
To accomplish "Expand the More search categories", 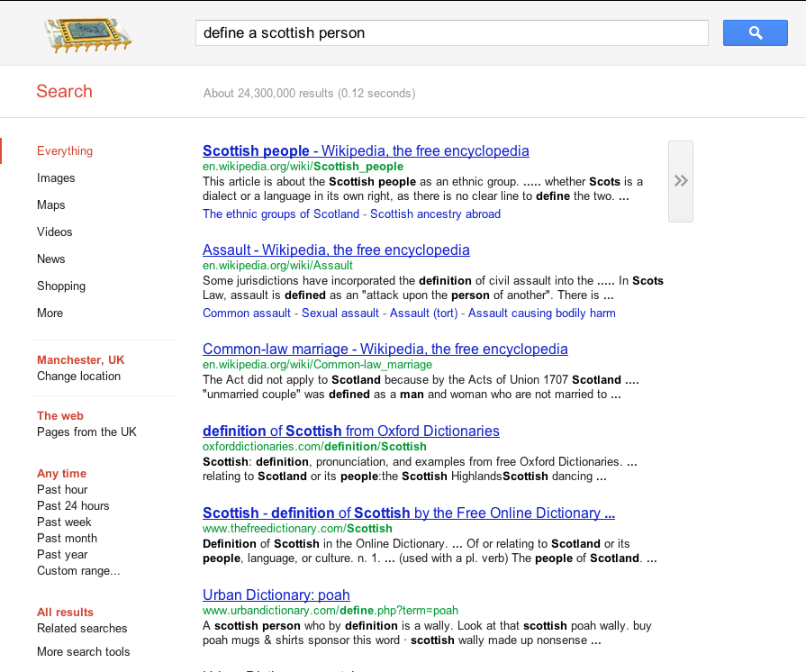I will click(50, 313).
